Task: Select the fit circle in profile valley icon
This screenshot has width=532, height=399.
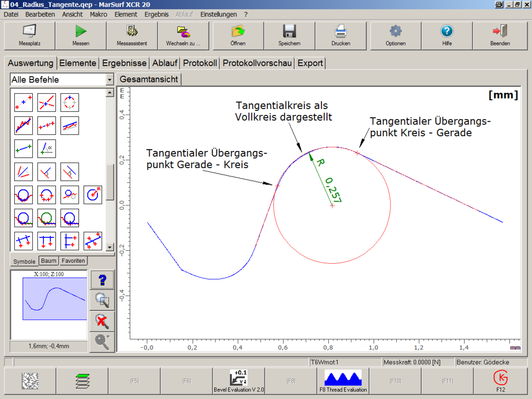Action: click(x=24, y=195)
